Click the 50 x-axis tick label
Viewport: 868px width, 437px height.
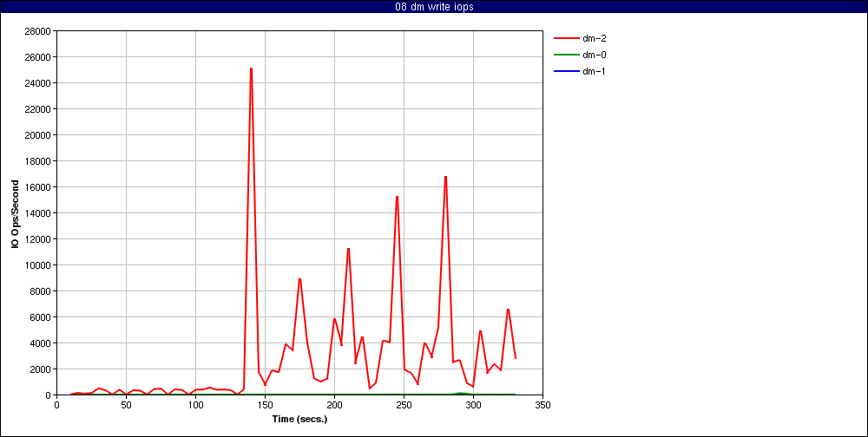[x=126, y=405]
